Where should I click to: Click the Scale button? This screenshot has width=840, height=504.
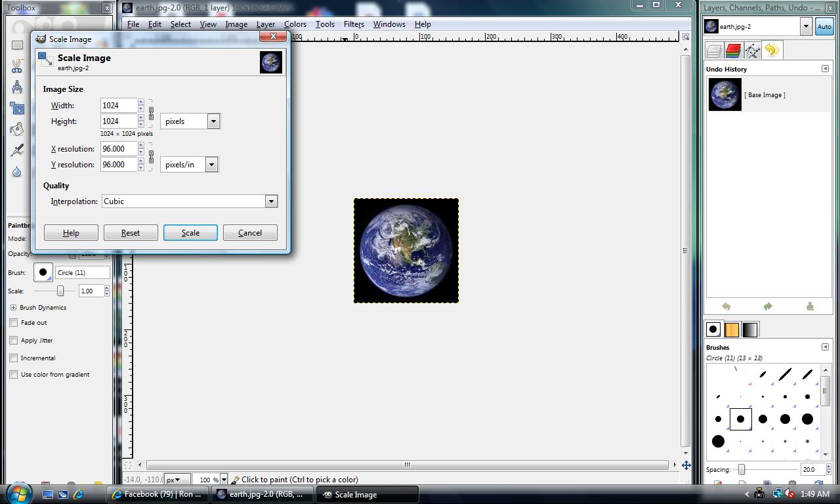[x=190, y=233]
